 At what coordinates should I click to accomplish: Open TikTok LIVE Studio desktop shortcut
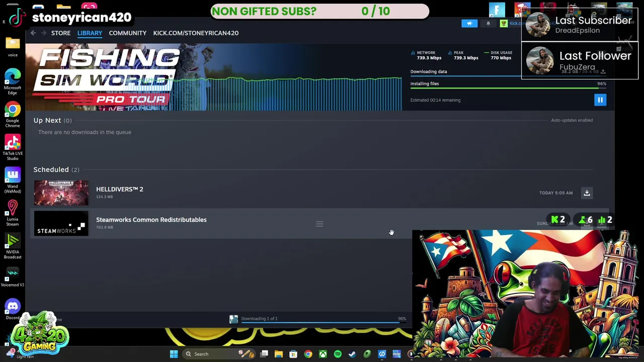pos(13,147)
